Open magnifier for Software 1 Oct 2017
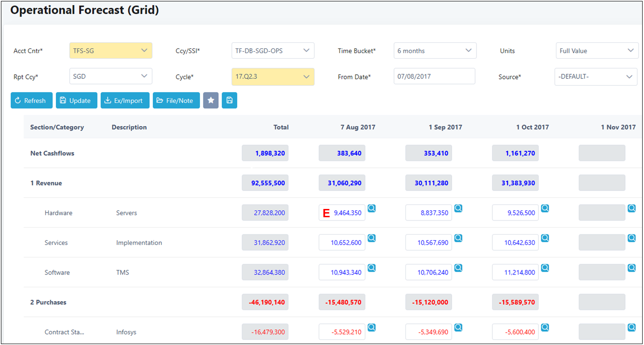Viewport: 644px width, 345px height. (545, 268)
